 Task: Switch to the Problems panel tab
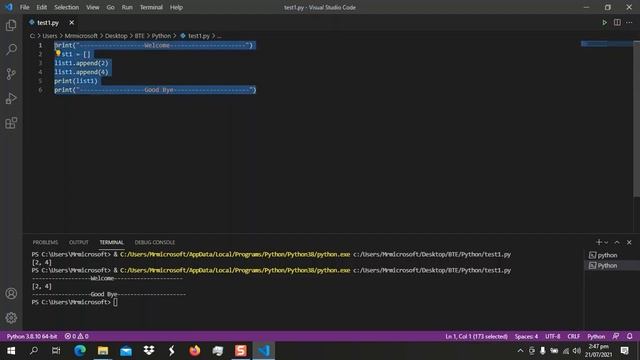tap(45, 242)
